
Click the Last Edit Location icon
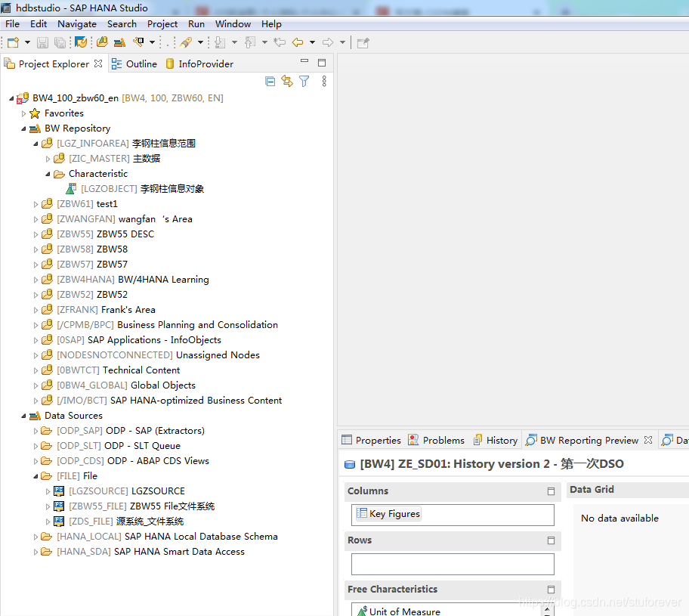pyautogui.click(x=280, y=42)
